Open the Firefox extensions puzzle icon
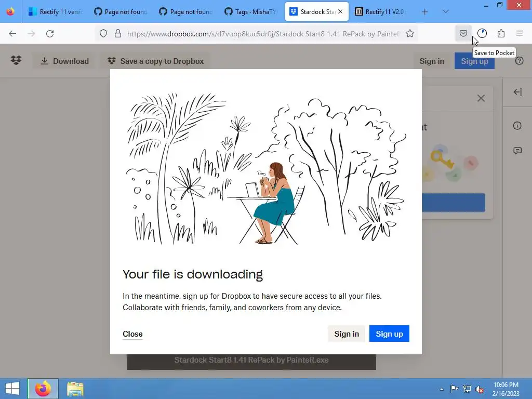This screenshot has height=399, width=532. pos(501,33)
